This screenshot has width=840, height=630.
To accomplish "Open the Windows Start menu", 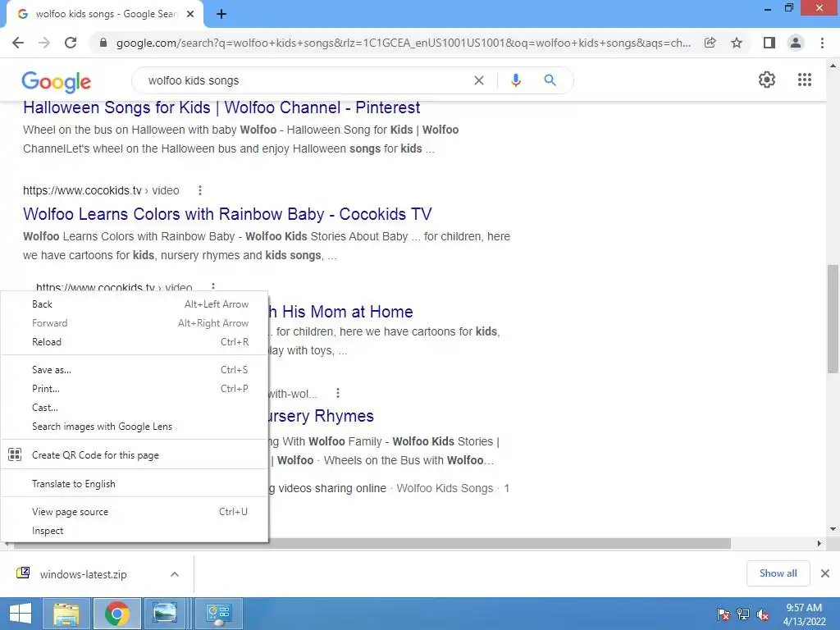I will point(21,614).
